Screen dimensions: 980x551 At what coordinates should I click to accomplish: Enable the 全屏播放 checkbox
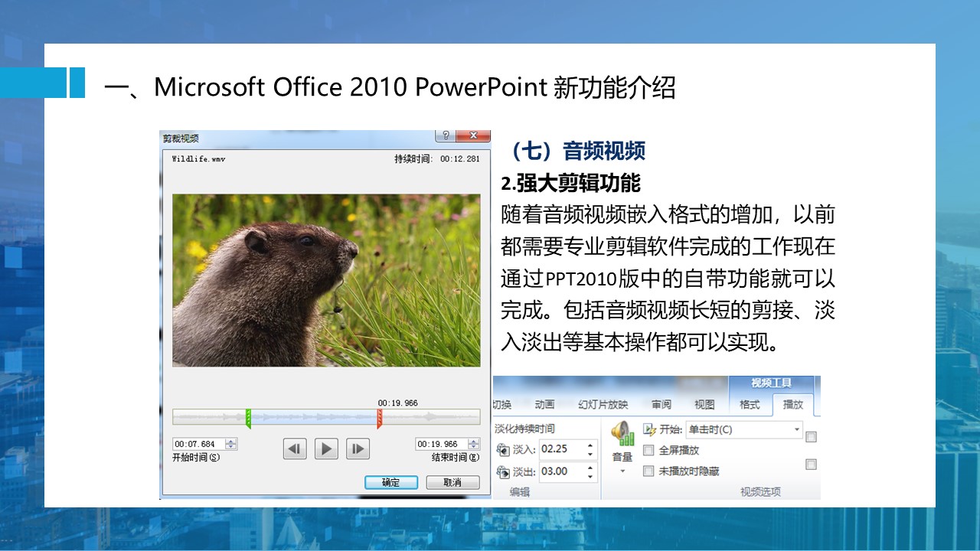(648, 451)
